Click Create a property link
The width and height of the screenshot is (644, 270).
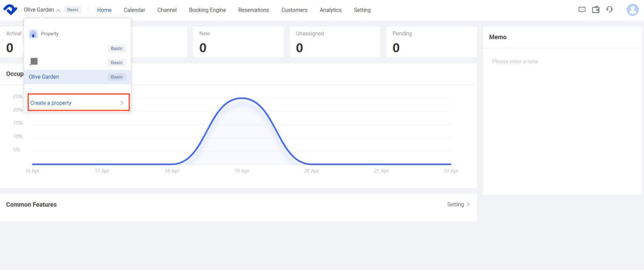point(51,103)
